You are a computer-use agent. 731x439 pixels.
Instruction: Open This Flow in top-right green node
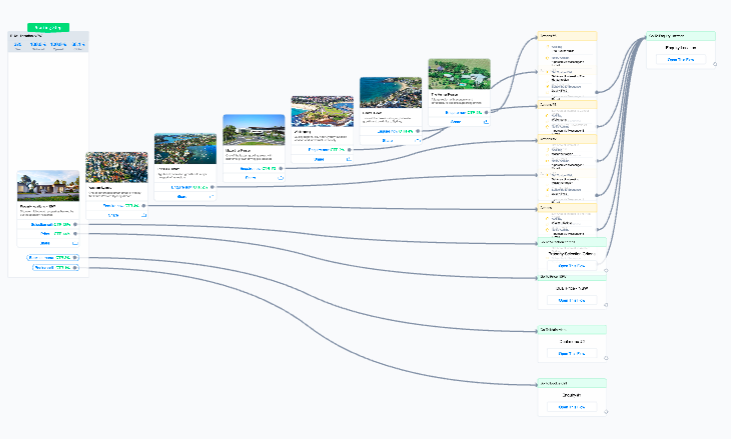pyautogui.click(x=681, y=60)
